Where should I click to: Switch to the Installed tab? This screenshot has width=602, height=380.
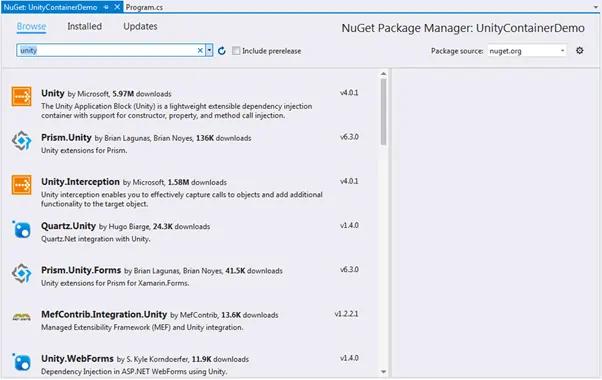coord(84,26)
